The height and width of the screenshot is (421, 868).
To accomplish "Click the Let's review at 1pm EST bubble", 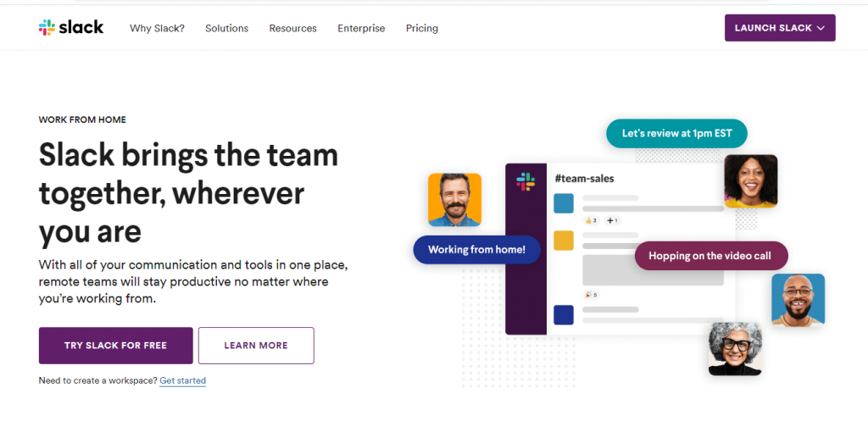I will tap(677, 133).
